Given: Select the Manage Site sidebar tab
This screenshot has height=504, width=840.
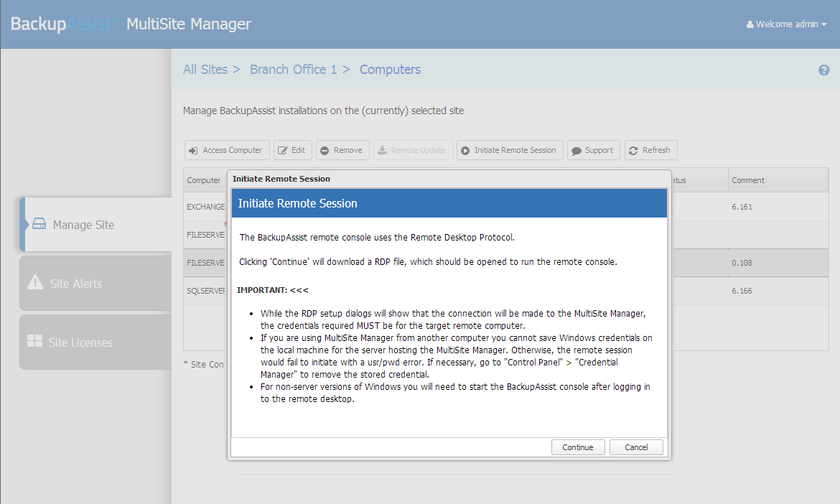Looking at the screenshot, I should pos(96,225).
